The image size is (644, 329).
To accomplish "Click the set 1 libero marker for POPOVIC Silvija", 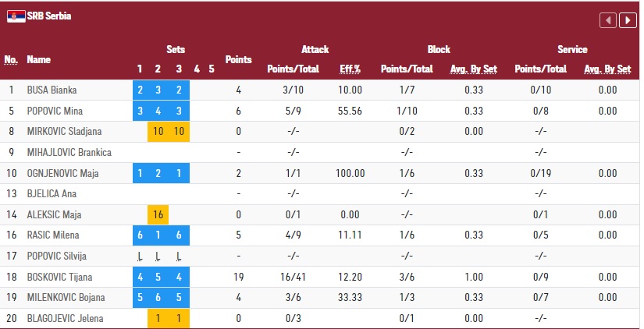I will (140, 255).
